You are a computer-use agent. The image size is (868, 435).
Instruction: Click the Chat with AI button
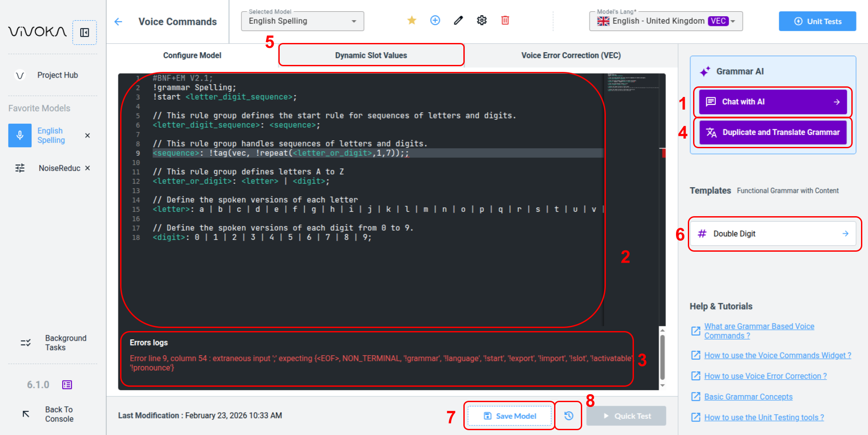coord(773,102)
